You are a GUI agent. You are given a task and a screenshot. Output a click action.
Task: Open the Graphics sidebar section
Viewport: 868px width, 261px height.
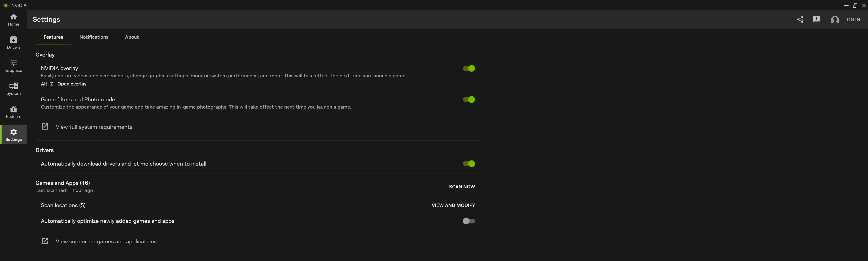pyautogui.click(x=14, y=66)
